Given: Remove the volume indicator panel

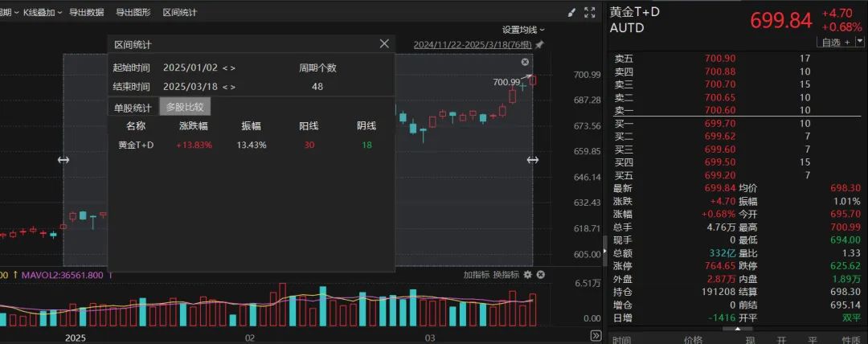Looking at the screenshot, I should pyautogui.click(x=541, y=274).
